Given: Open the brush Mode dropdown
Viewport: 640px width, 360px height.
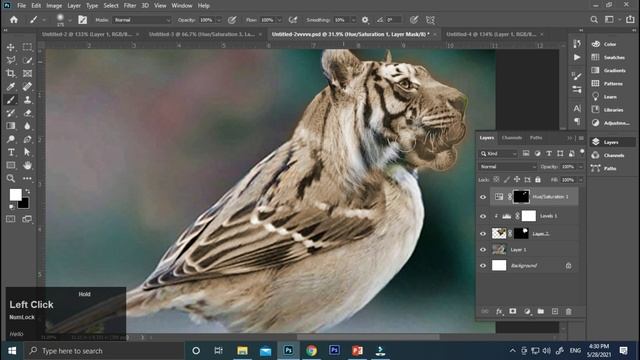Looking at the screenshot, I should 142,20.
